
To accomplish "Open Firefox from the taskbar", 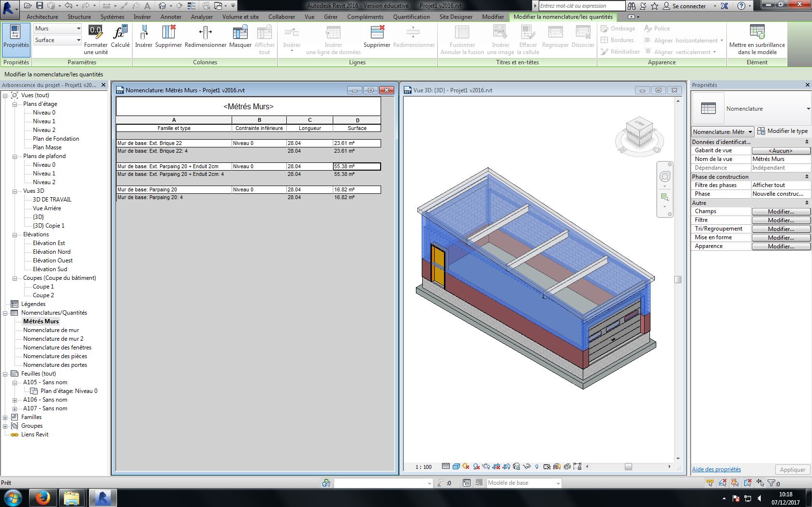I will pyautogui.click(x=43, y=497).
